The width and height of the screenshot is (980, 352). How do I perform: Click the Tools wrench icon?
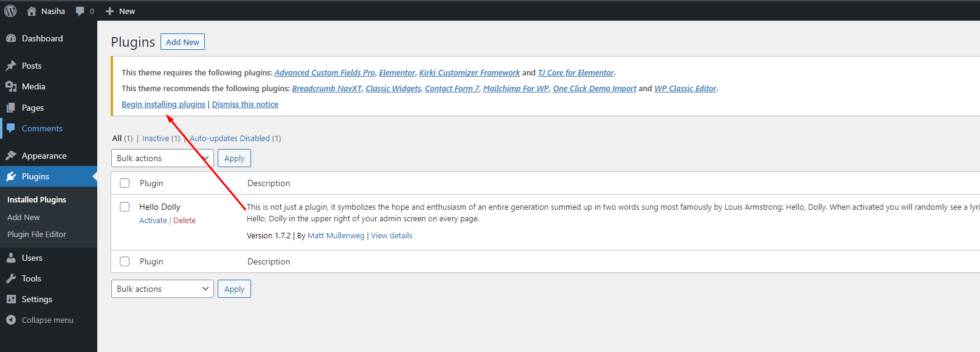(11, 278)
